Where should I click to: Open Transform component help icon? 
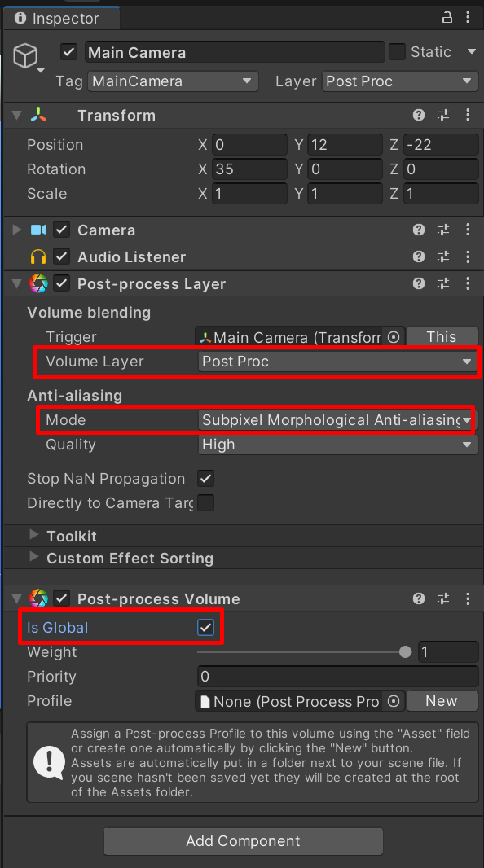419,115
